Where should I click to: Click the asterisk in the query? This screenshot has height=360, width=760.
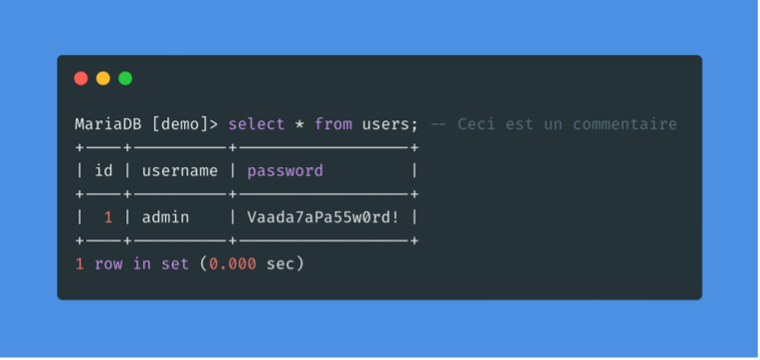[300, 125]
